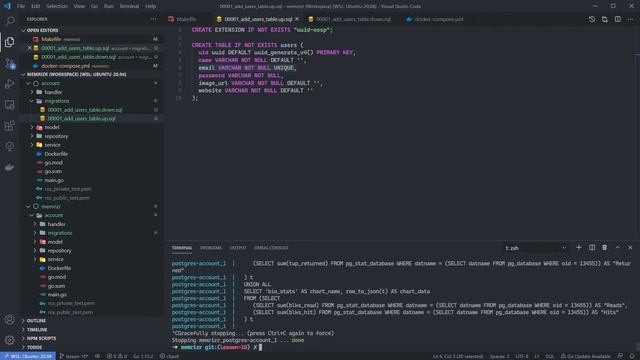Open the File menu
640x360 pixels.
coord(21,6)
